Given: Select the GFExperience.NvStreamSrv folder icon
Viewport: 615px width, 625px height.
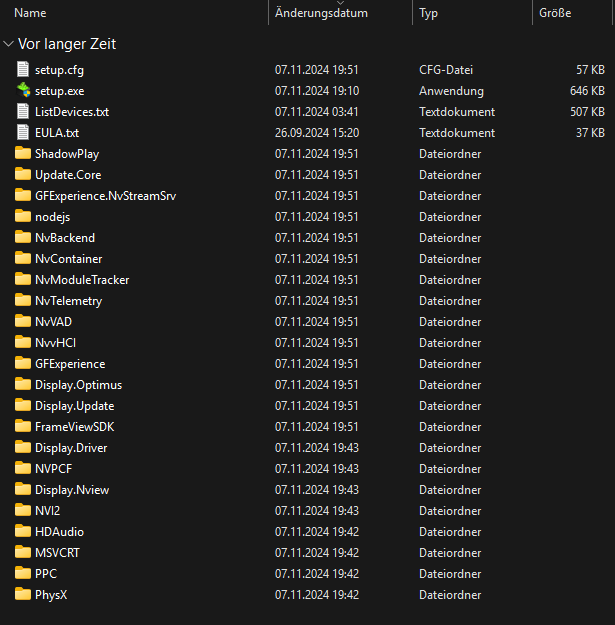Looking at the screenshot, I should (23, 195).
